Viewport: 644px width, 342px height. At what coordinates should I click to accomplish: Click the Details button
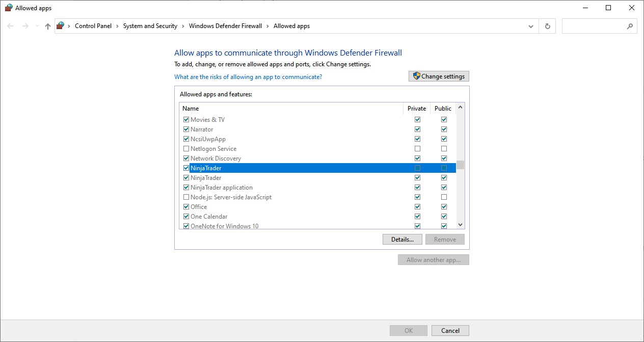[x=402, y=240]
